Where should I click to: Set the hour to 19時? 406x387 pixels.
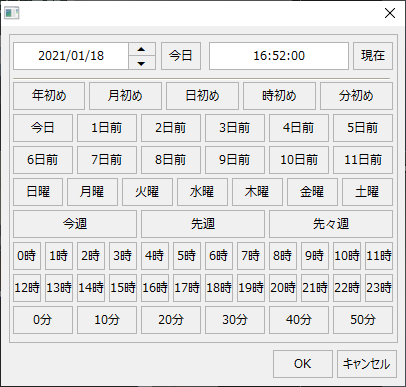[251, 288]
